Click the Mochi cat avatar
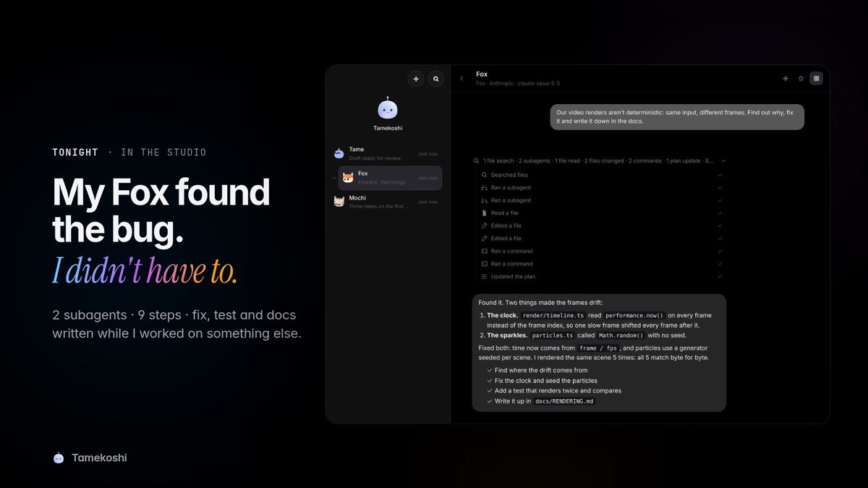This screenshot has width=868, height=488. [339, 202]
